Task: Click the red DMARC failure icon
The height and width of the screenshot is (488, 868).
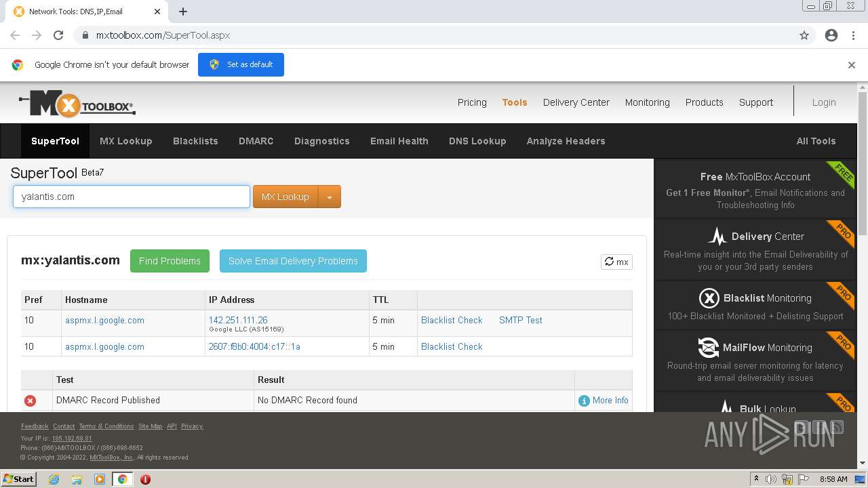Action: (30, 401)
